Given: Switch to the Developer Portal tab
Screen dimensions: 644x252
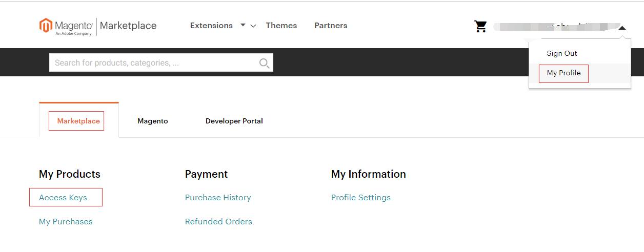Looking at the screenshot, I should [234, 121].
